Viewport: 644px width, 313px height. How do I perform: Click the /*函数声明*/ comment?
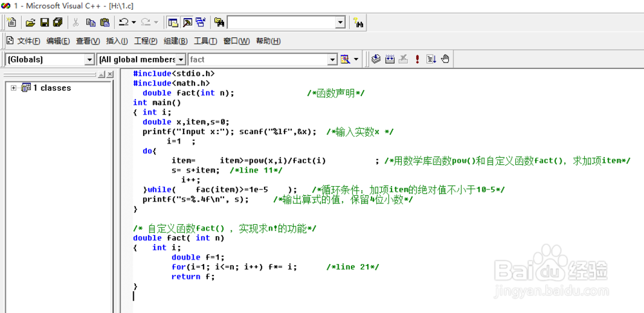pyautogui.click(x=336, y=93)
